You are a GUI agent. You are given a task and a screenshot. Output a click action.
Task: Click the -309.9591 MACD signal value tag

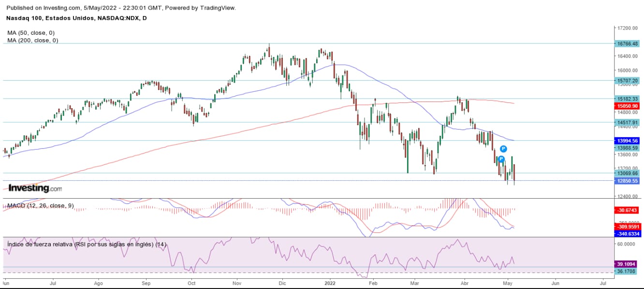coord(628,227)
